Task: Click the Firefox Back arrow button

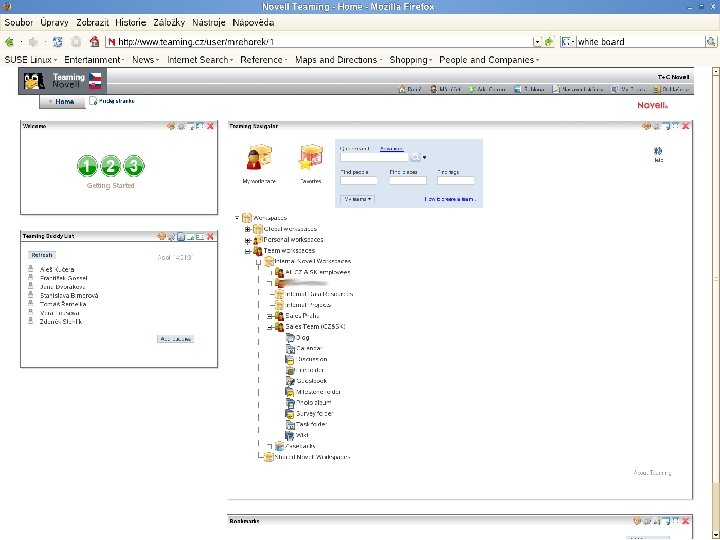Action: tap(9, 42)
